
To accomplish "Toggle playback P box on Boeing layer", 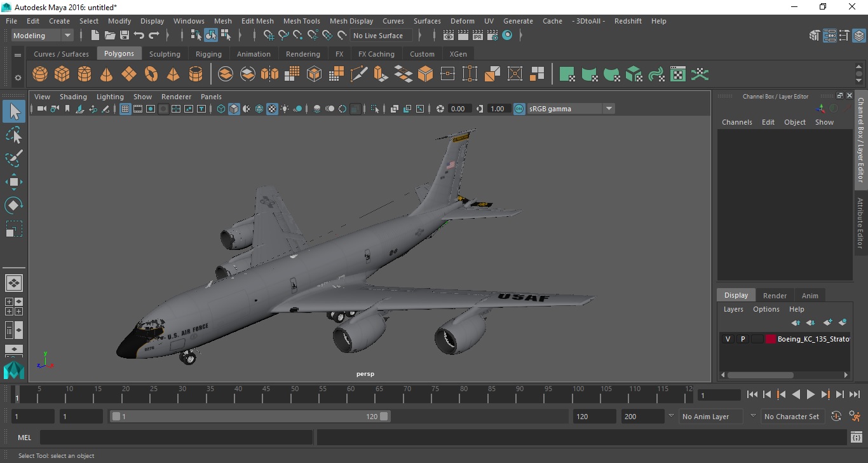I will coord(742,339).
